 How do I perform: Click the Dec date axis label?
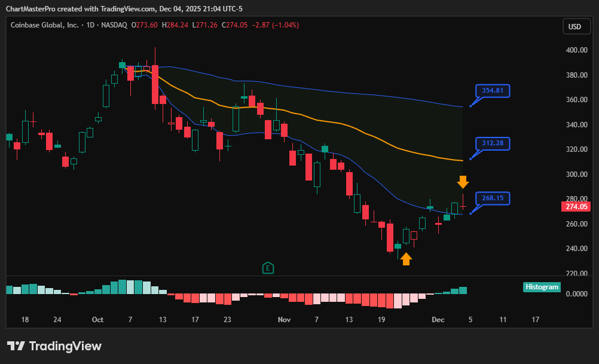[x=438, y=320]
